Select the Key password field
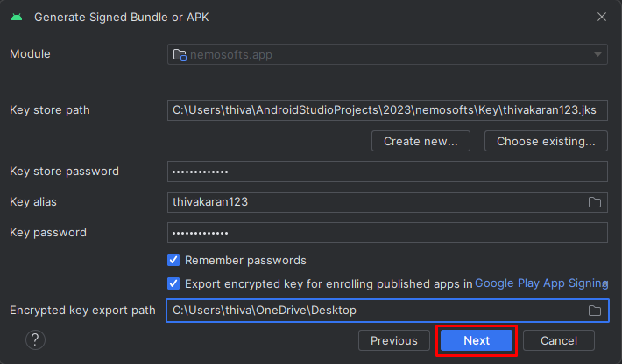Viewport: 622px width, 364px height. pos(387,233)
